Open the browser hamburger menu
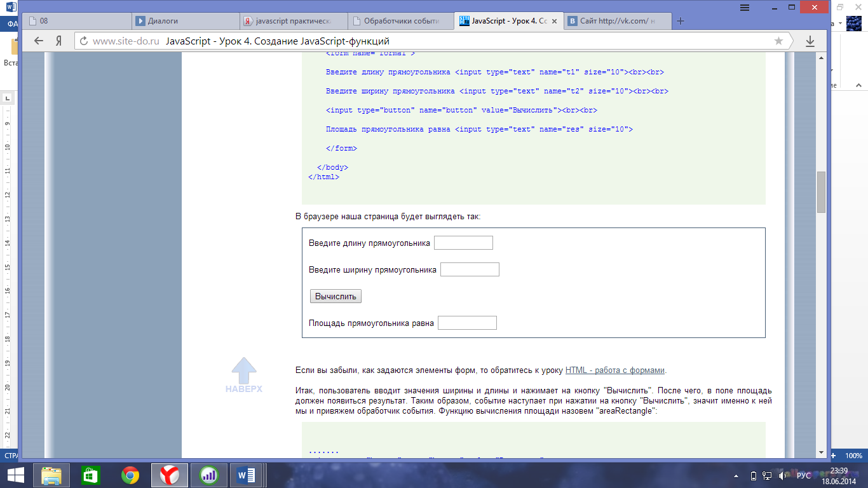 745,8
